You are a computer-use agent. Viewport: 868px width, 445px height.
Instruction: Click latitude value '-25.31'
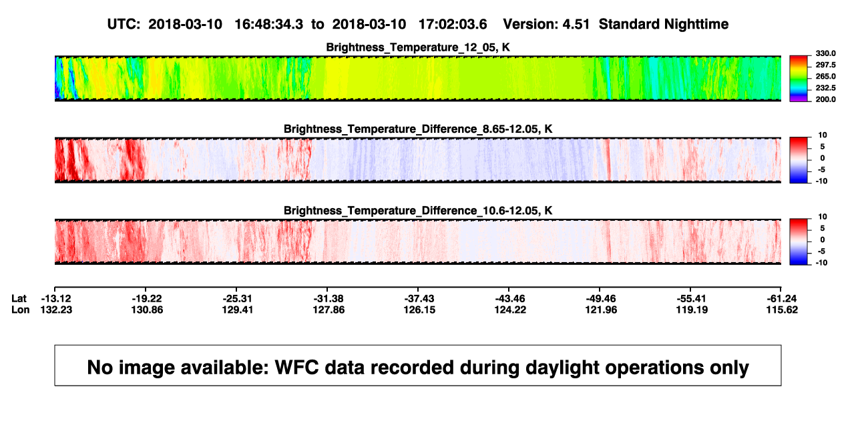(x=238, y=298)
